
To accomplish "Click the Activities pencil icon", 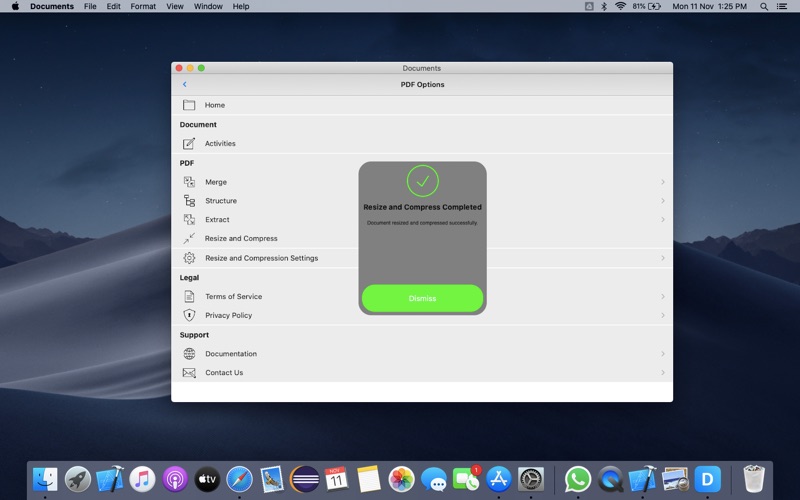I will (x=189, y=143).
